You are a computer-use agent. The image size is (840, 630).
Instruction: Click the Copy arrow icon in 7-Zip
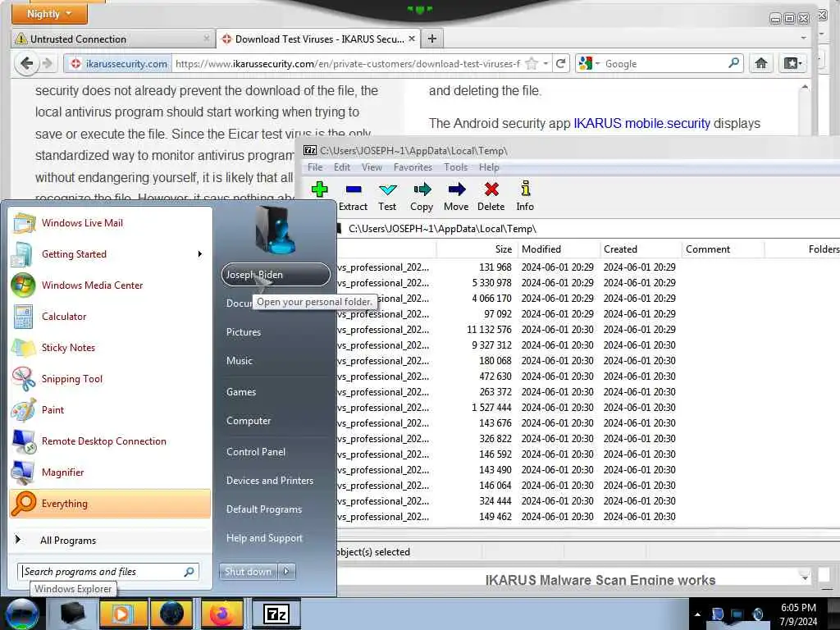click(422, 189)
